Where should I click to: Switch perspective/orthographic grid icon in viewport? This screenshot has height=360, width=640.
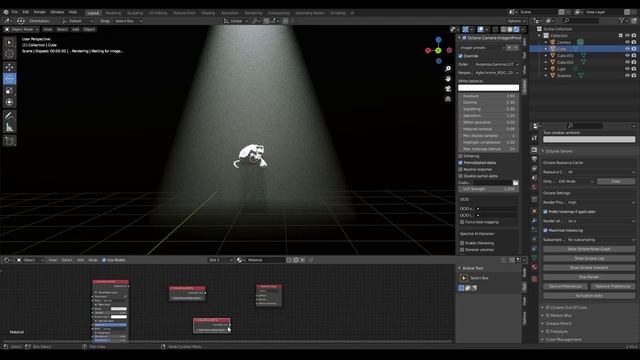(x=448, y=99)
